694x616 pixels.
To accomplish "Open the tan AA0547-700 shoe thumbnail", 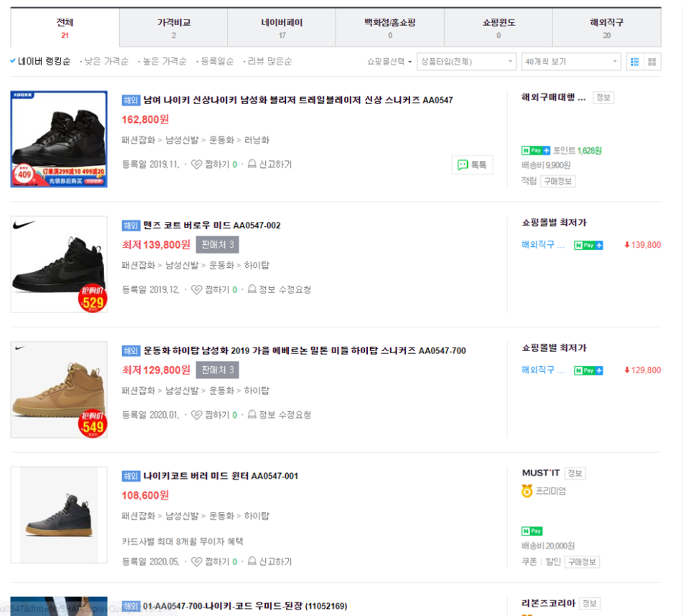I will tap(59, 390).
